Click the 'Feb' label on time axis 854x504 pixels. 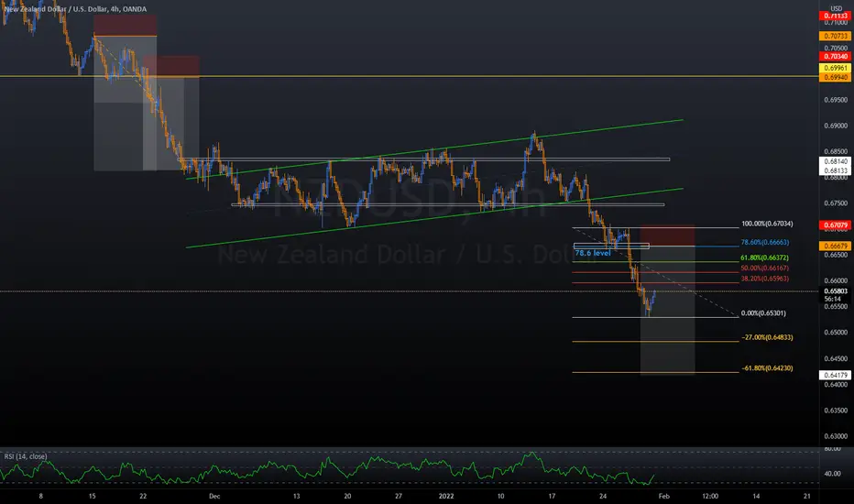click(664, 496)
